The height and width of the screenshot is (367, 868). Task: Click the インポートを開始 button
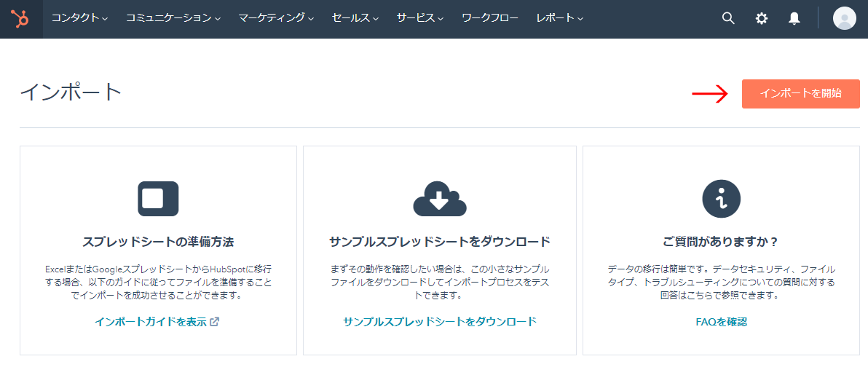[x=800, y=93]
